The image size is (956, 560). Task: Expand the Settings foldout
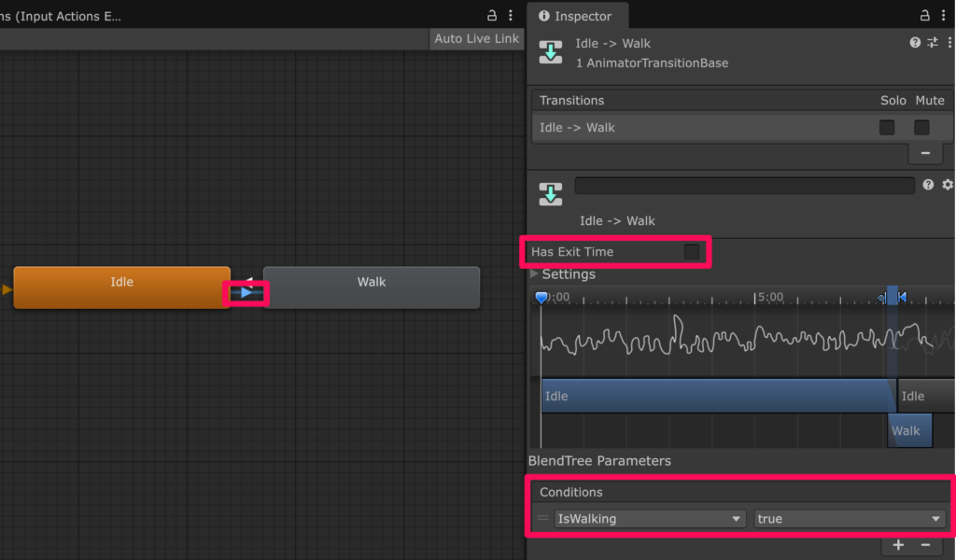point(534,274)
